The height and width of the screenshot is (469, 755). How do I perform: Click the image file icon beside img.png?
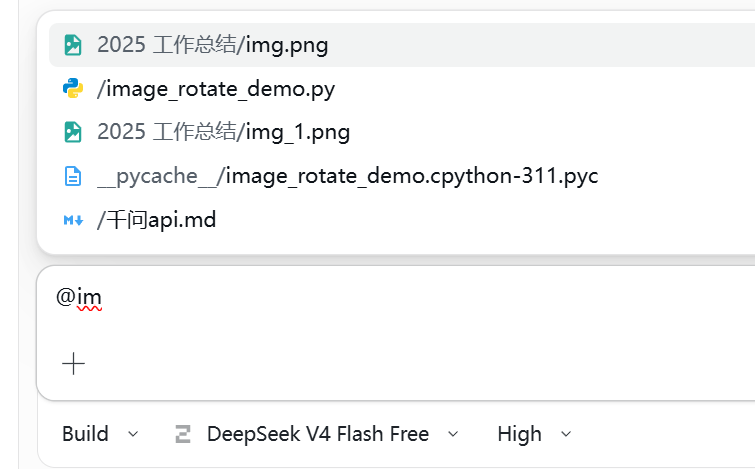(x=73, y=45)
